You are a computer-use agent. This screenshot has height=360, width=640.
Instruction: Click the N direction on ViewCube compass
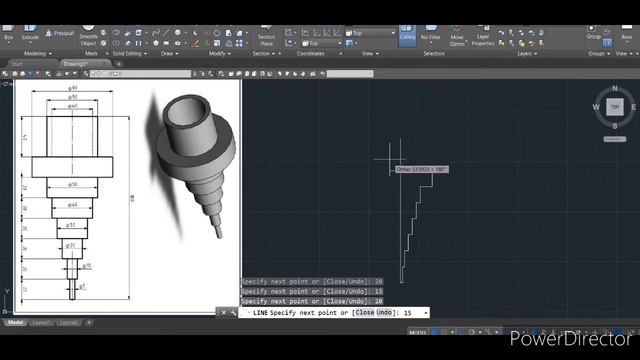tap(615, 89)
